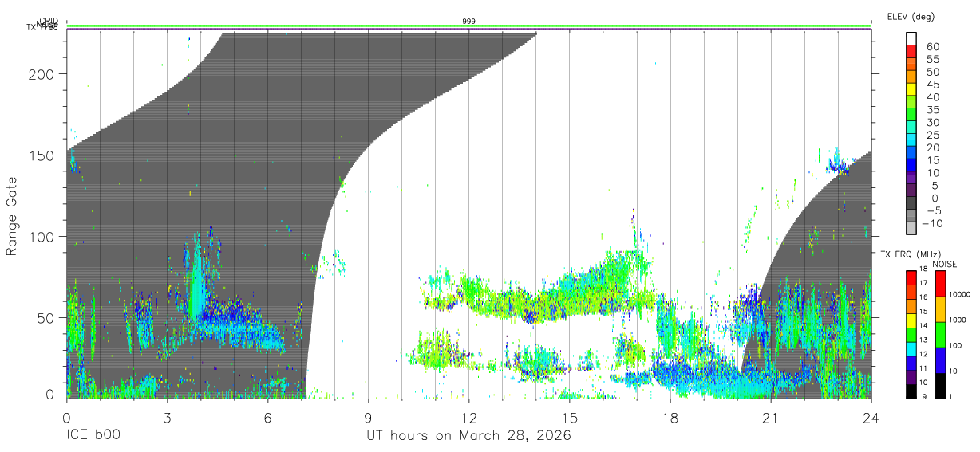This screenshot has width=980, height=452.
Task: Click the '6' tick on the UT hours axis
Action: point(267,417)
